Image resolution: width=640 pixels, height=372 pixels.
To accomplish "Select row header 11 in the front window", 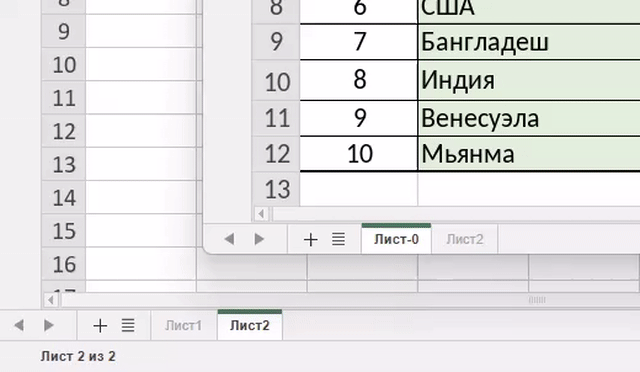I will 276,118.
